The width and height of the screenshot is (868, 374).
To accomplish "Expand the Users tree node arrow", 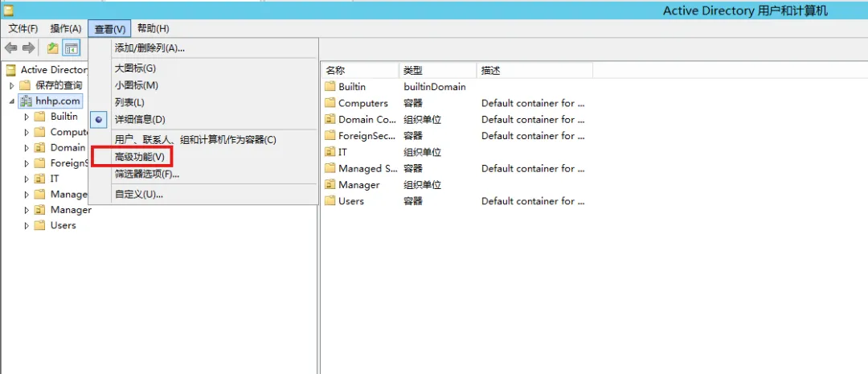I will [26, 225].
